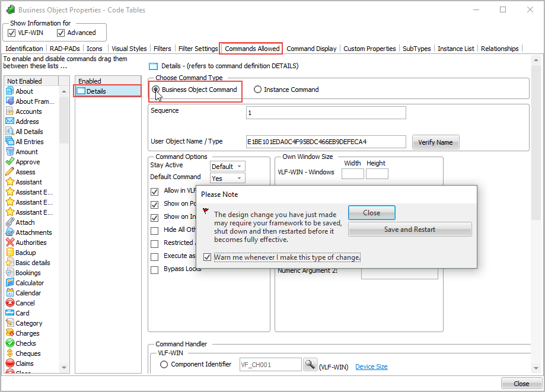545x392 pixels.
Task: Switch to the Command Display tab
Action: coord(311,49)
